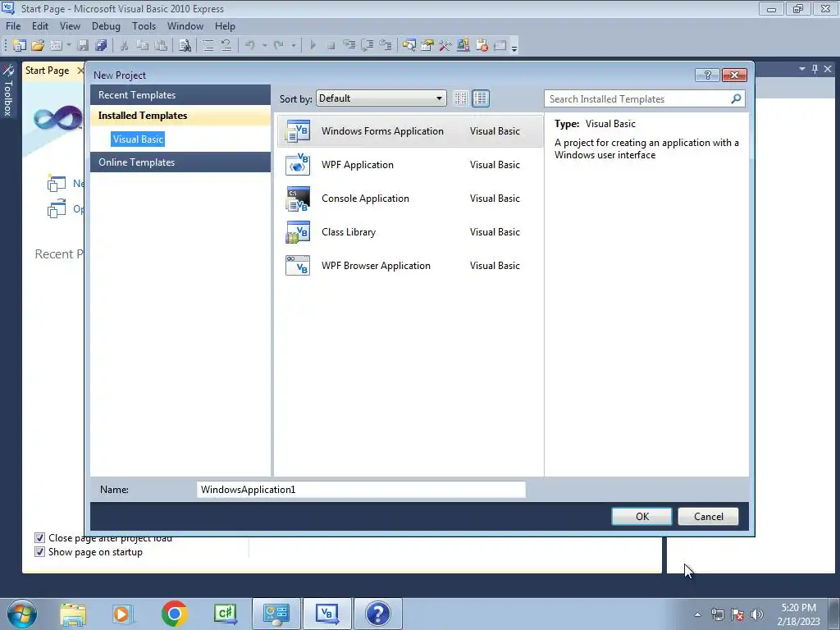Viewport: 840px width, 630px height.
Task: Open the Window menu
Action: [x=185, y=25]
